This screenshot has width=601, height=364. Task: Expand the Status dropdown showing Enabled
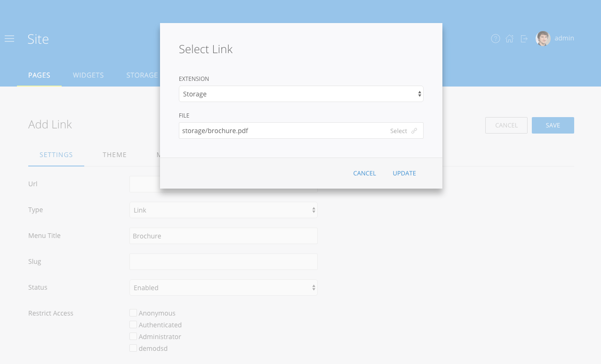(223, 288)
